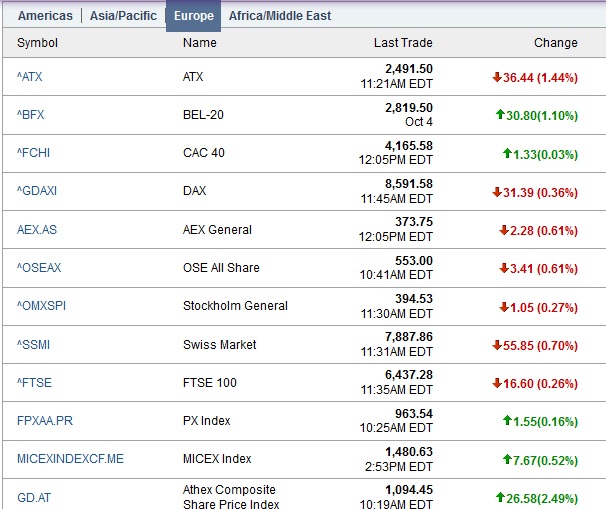Click the FPXAA.PR ticker link
Image resolution: width=606 pixels, height=509 pixels.
(x=45, y=421)
